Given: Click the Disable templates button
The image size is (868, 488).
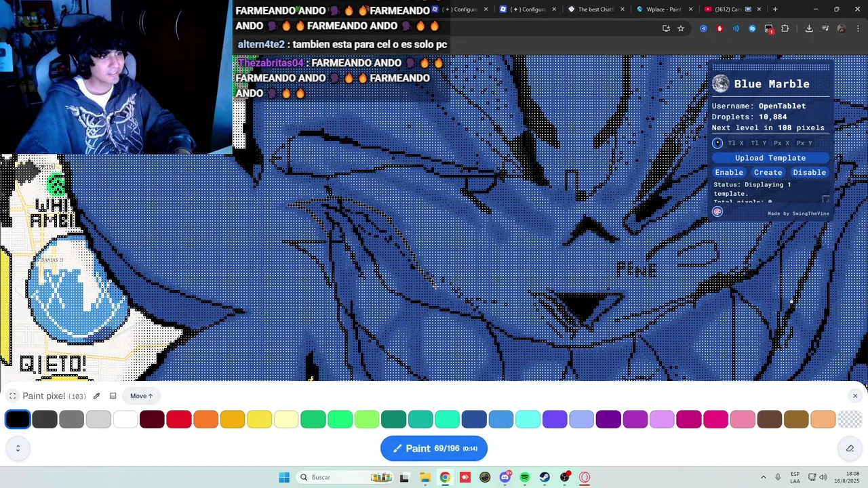Looking at the screenshot, I should (x=810, y=172).
